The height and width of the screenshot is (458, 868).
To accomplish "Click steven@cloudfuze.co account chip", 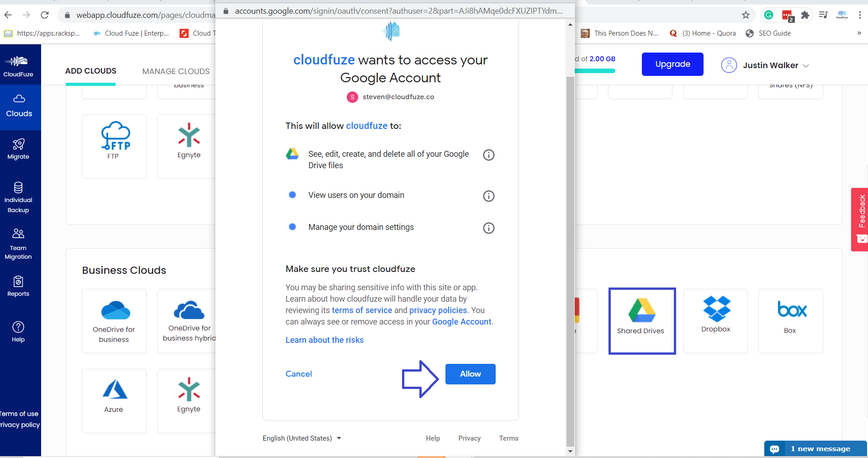I will coord(391,97).
